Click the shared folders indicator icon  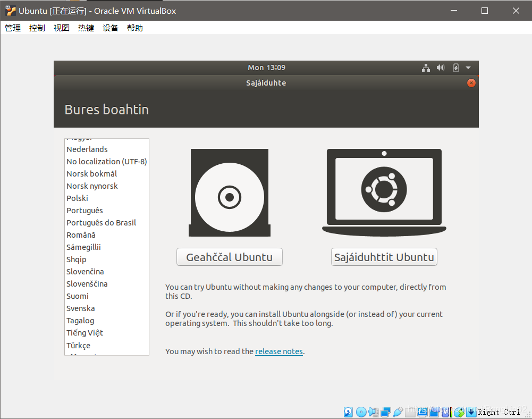pos(410,412)
